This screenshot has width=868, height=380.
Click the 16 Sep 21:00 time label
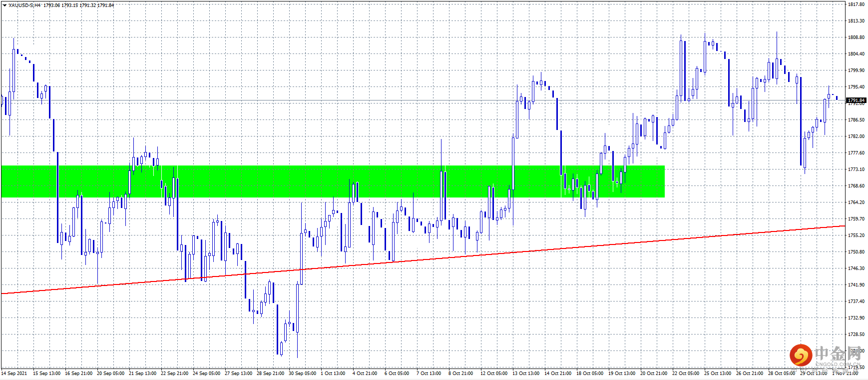[78, 373]
